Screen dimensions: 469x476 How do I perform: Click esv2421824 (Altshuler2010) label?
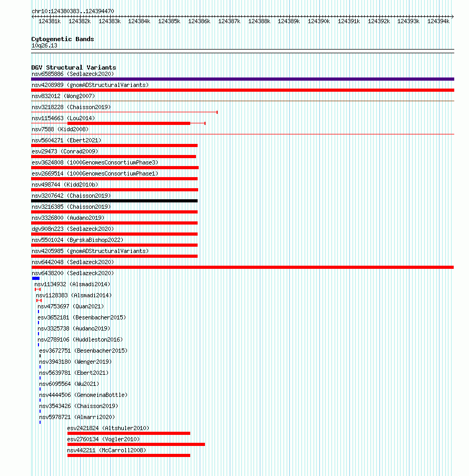[x=108, y=429]
